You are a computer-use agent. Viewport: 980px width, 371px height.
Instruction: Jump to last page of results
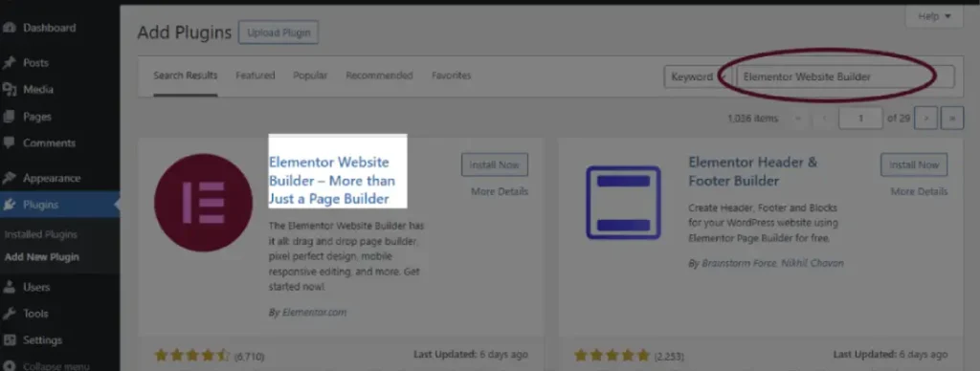click(952, 118)
